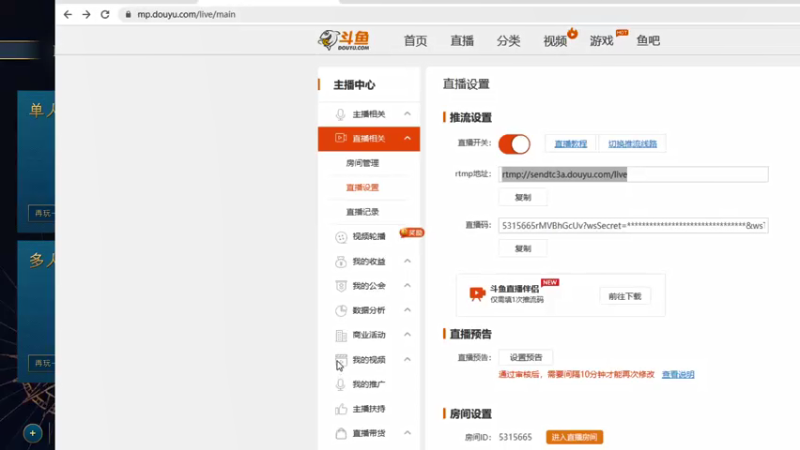This screenshot has height=450, width=800.
Task: Click the room ID 5315665 text
Action: pos(515,437)
